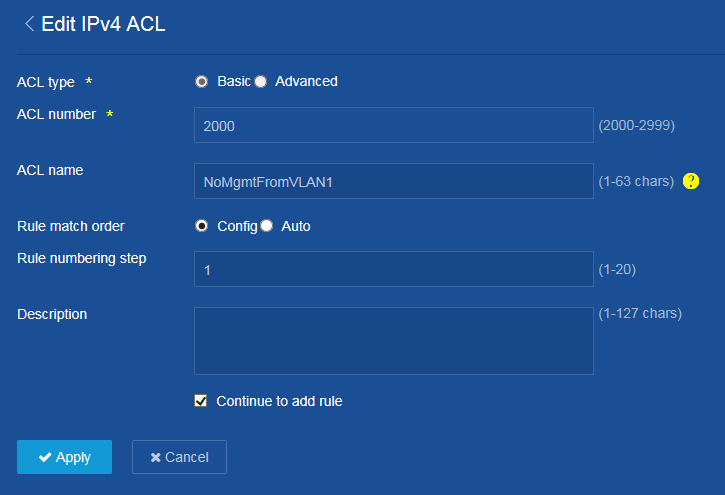Image resolution: width=725 pixels, height=495 pixels.
Task: Click the Rule match order label
Action: coord(71,226)
